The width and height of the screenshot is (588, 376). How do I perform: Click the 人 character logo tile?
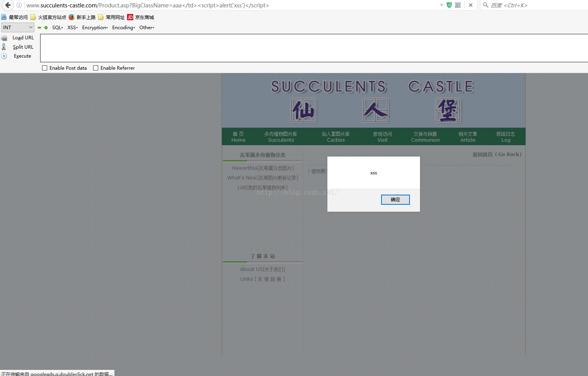click(x=376, y=111)
